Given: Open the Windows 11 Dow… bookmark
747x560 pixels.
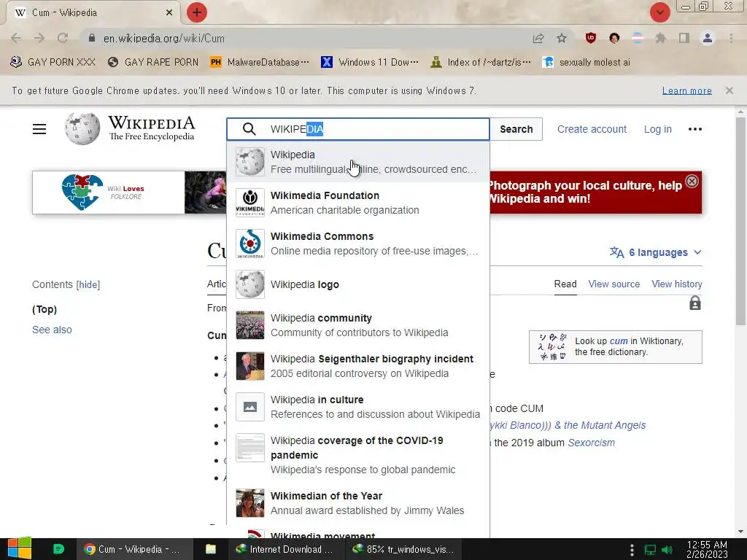Looking at the screenshot, I should pos(370,62).
